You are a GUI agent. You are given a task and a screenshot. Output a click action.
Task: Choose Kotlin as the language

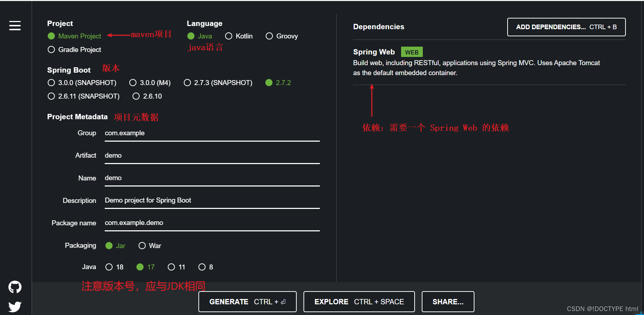(239, 36)
